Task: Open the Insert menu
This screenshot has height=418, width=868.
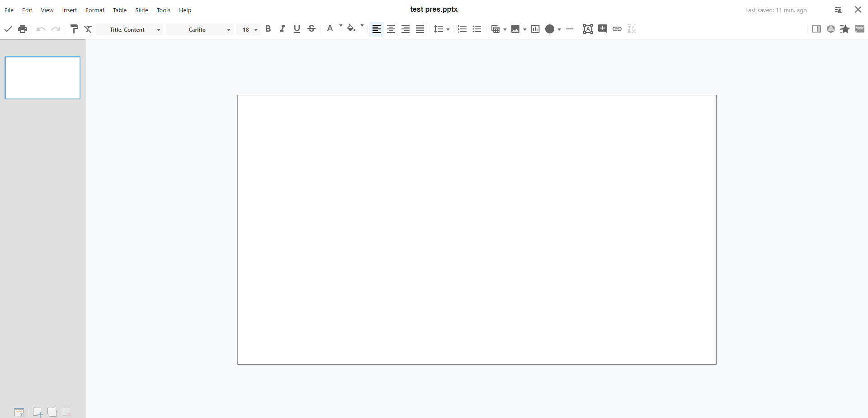Action: 69,10
